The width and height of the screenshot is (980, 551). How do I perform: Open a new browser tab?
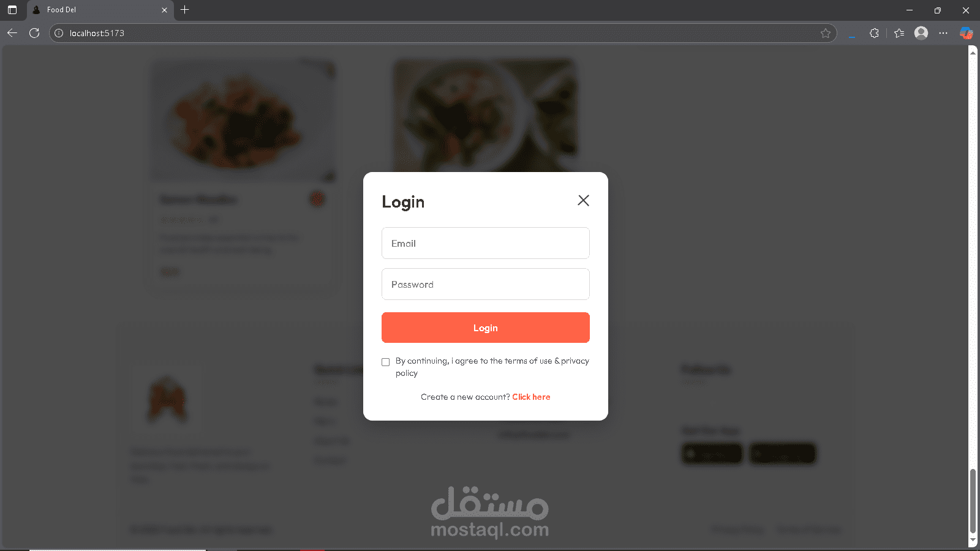point(185,10)
